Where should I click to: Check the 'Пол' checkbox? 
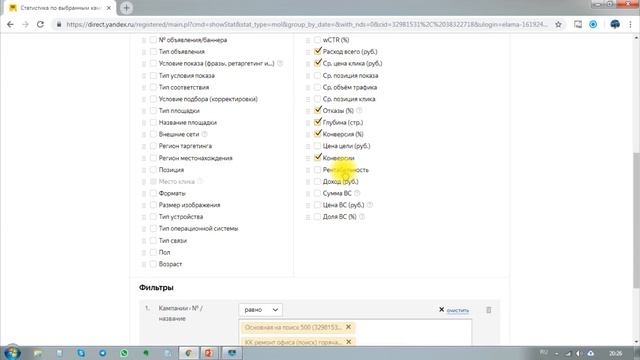(153, 252)
